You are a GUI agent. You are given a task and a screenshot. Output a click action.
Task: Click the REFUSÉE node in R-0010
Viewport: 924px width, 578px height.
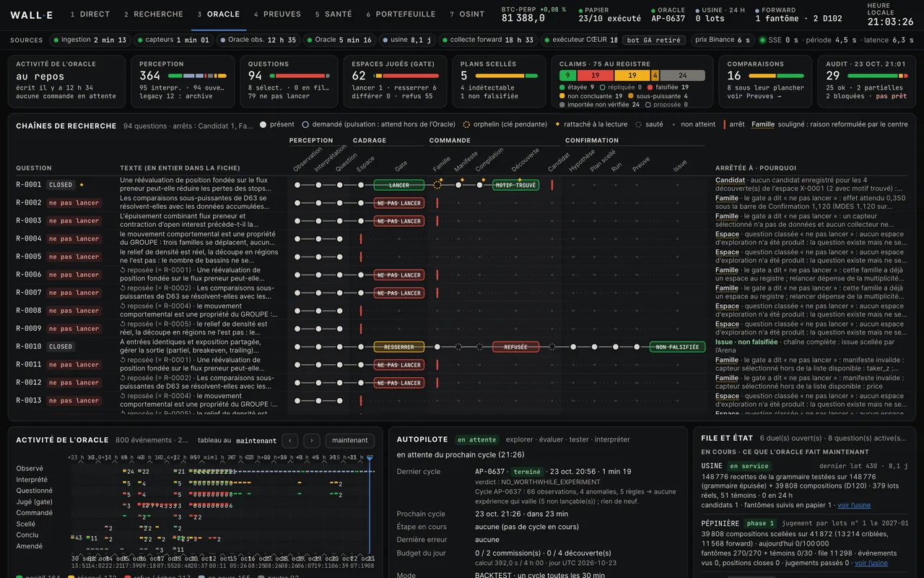point(515,347)
